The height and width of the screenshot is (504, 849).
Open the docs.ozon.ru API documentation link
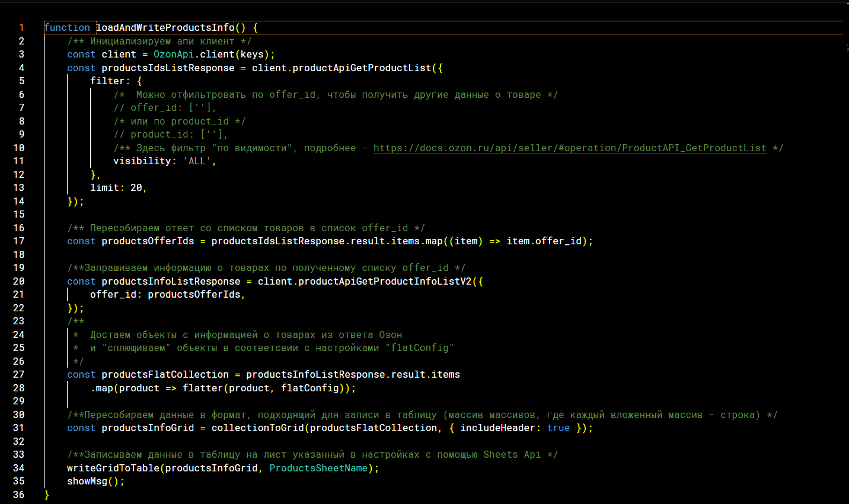pyautogui.click(x=569, y=148)
